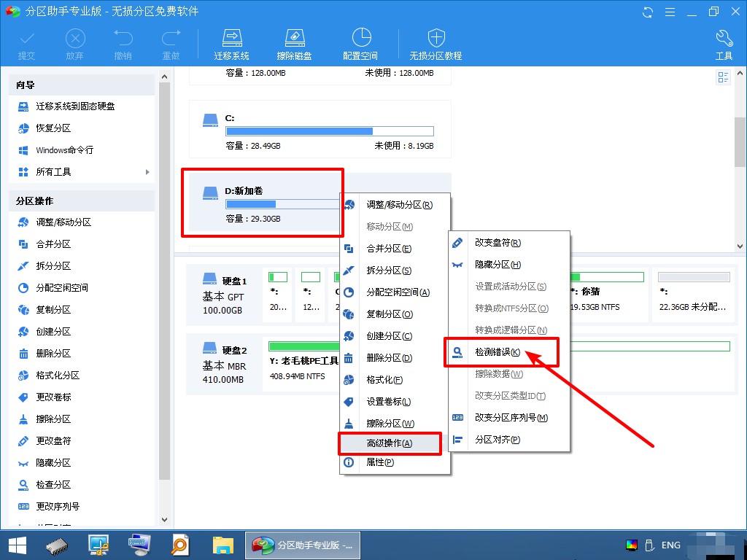Select the 硬盘1 基本 GPT disk header
747x560 pixels.
[225, 294]
